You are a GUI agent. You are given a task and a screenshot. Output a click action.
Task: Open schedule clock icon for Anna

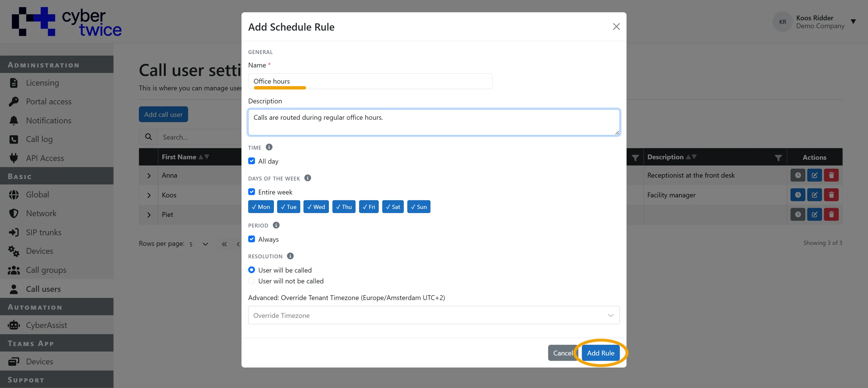(798, 175)
